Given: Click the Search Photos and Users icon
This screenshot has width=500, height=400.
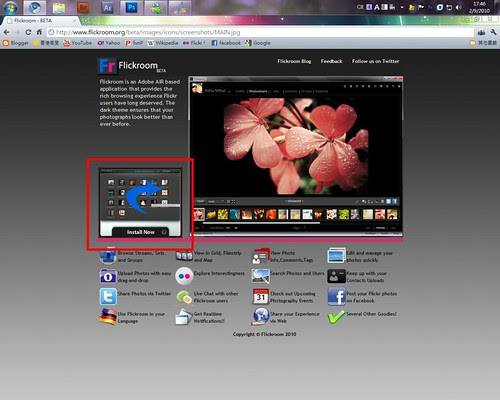Looking at the screenshot, I should 260,276.
